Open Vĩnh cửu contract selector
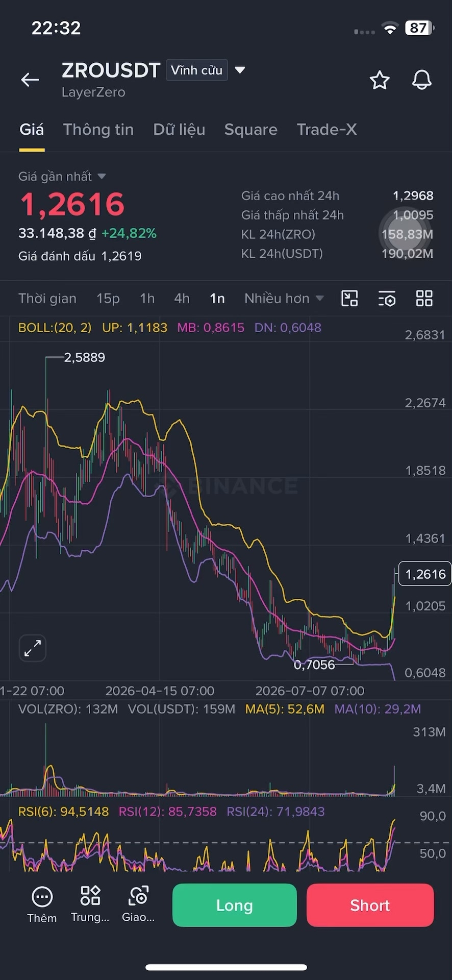 tap(196, 70)
